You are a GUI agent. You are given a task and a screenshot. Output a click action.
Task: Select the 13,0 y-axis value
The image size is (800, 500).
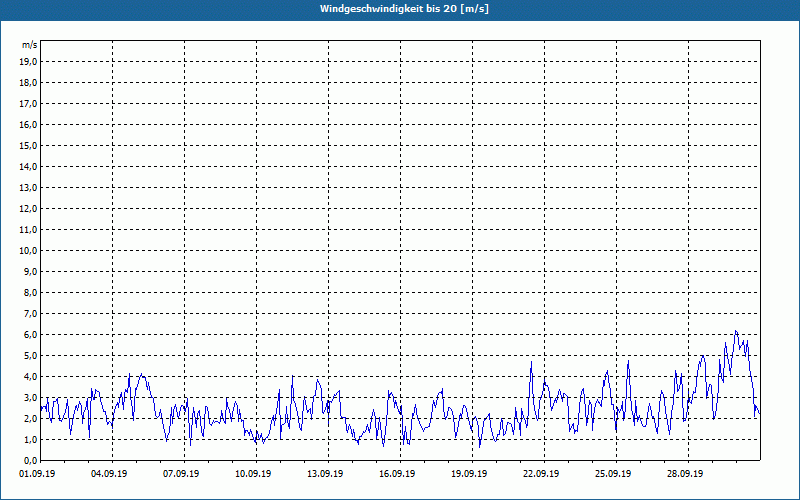click(x=29, y=188)
